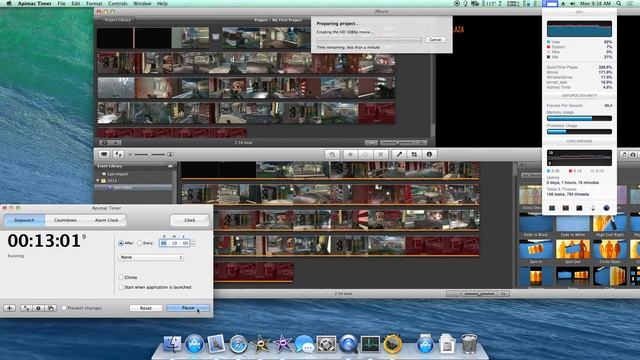Open the inspector info icon
This screenshot has height=360, width=640.
click(429, 154)
